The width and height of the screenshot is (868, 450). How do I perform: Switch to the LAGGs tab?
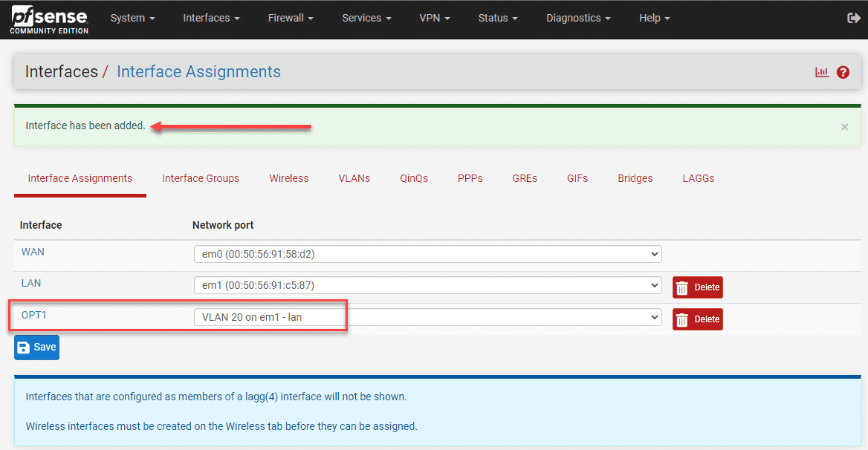[698, 178]
